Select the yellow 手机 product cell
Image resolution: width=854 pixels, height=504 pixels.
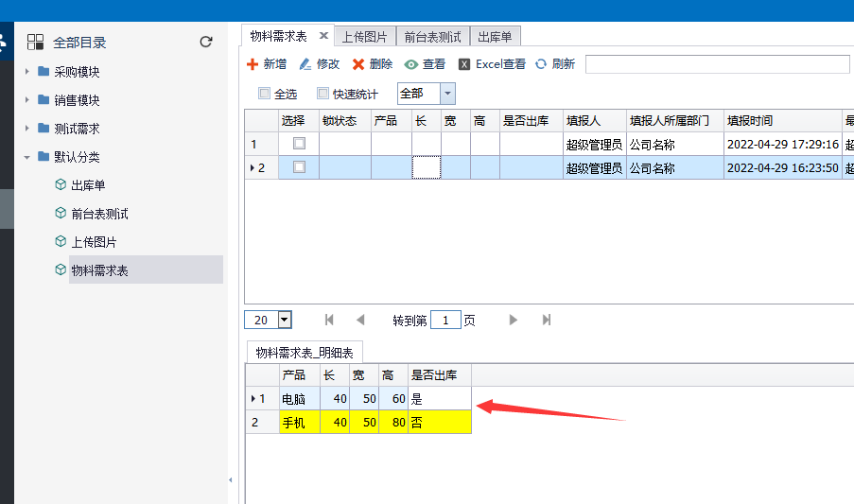pyautogui.click(x=299, y=423)
